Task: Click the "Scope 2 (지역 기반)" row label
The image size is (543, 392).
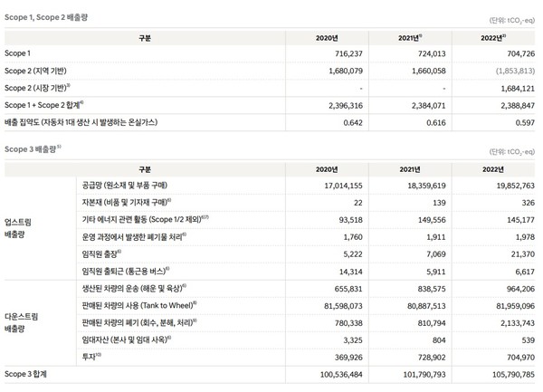Action: tap(35, 71)
